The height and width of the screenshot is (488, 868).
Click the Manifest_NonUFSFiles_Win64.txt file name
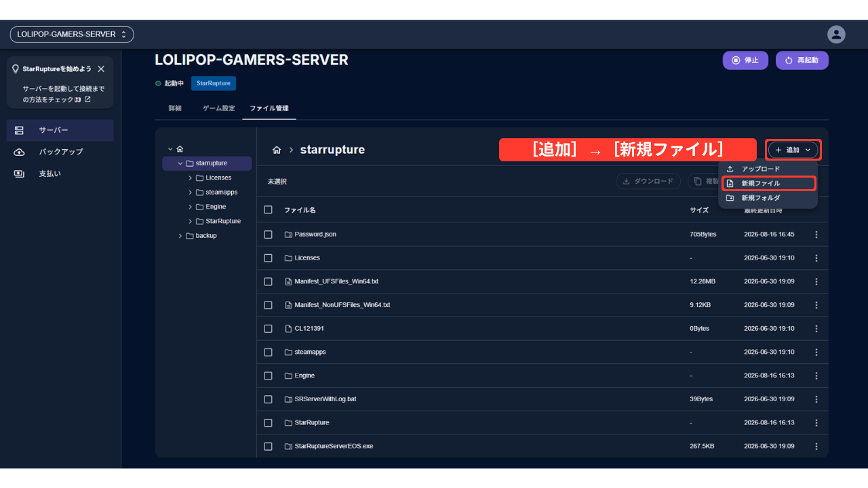click(342, 305)
